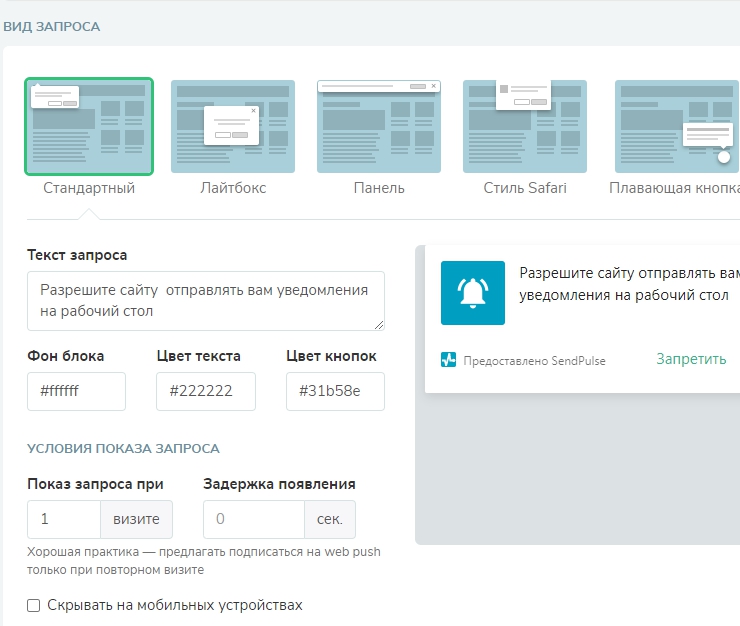The height and width of the screenshot is (626, 740).
Task: Open the Предоставлено SendPulse link
Action: pyautogui.click(x=534, y=360)
